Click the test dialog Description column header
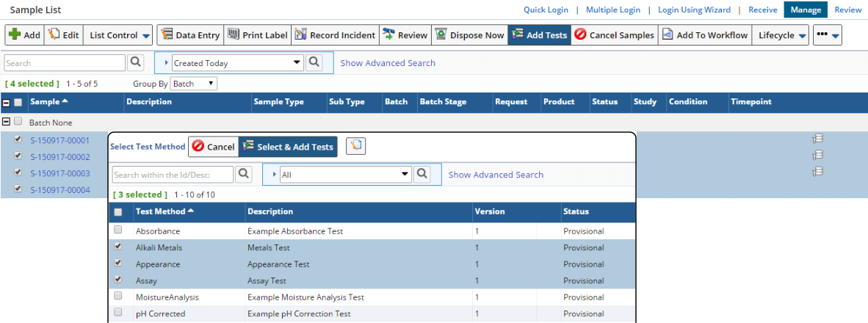 [270, 211]
